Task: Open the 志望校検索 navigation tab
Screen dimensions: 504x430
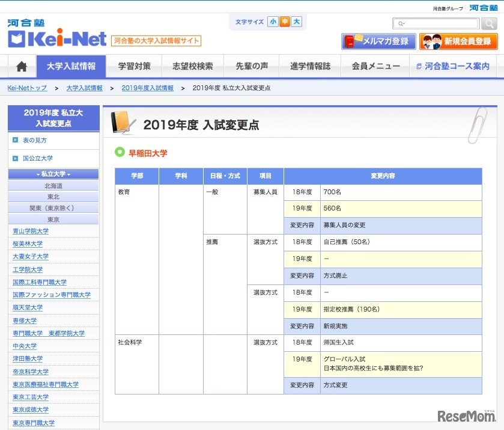Action: coord(192,66)
